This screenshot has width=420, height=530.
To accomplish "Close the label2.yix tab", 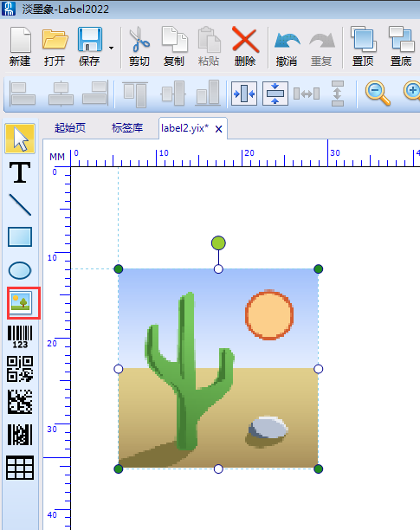I will [x=218, y=129].
